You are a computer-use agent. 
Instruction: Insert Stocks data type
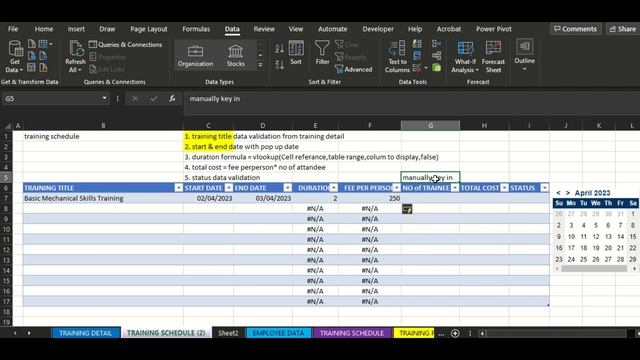point(236,56)
